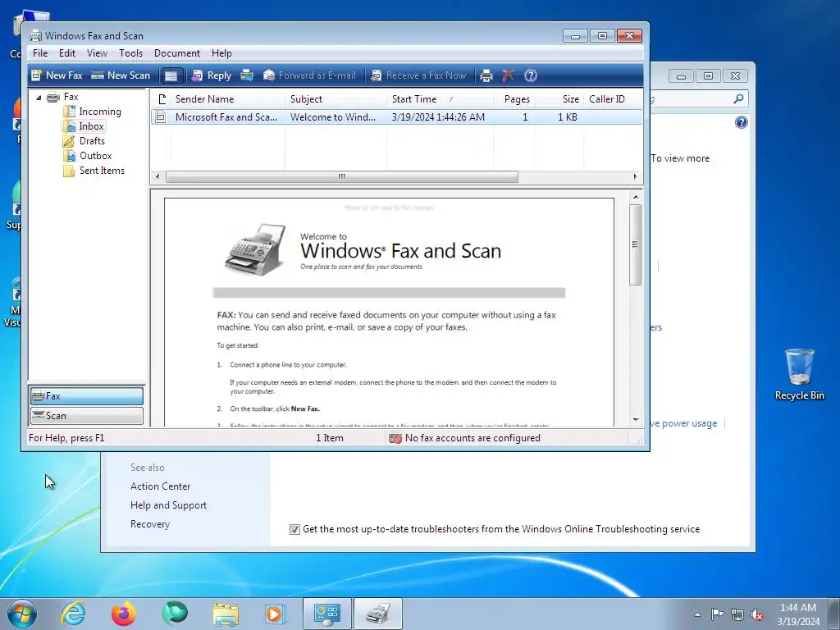The height and width of the screenshot is (630, 840).
Task: Click the preview pane scroll up arrow
Action: (x=636, y=197)
